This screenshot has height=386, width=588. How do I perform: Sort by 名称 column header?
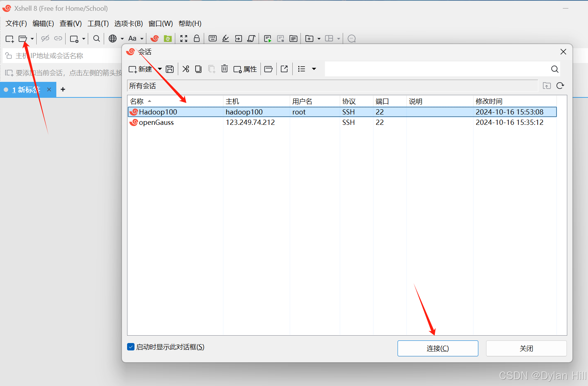coord(175,102)
